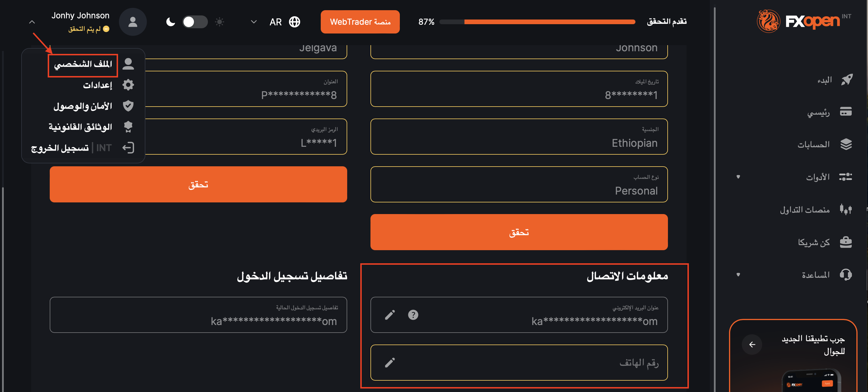Click the back arrow on mobile app banner
Viewport: 868px width, 392px height.
point(752,345)
